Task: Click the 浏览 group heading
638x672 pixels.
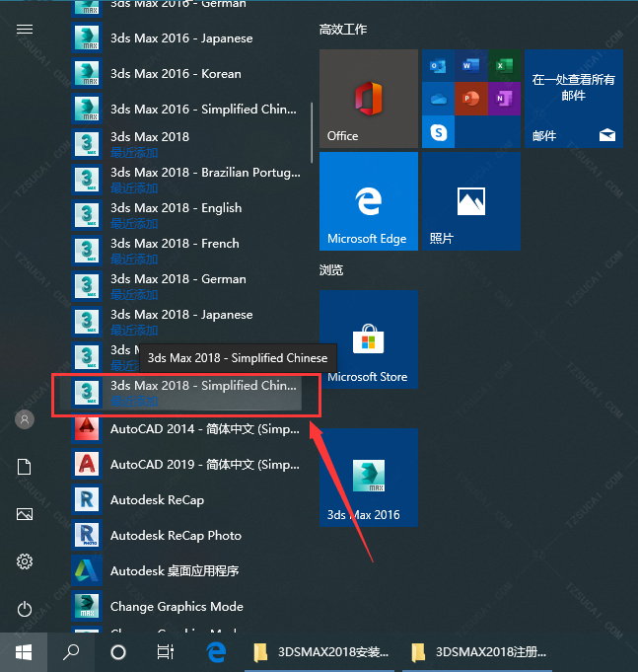Action: click(331, 270)
